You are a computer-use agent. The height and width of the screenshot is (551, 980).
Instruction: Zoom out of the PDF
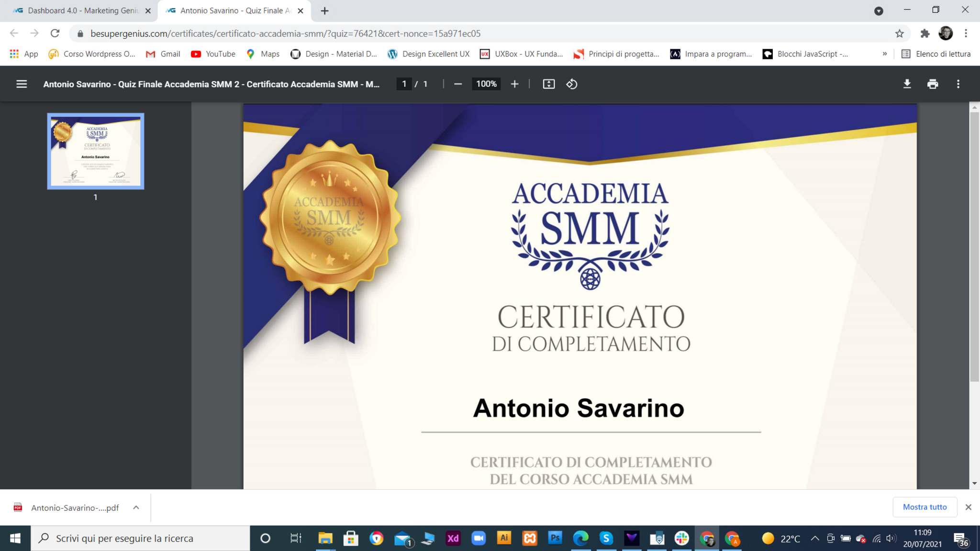tap(458, 84)
